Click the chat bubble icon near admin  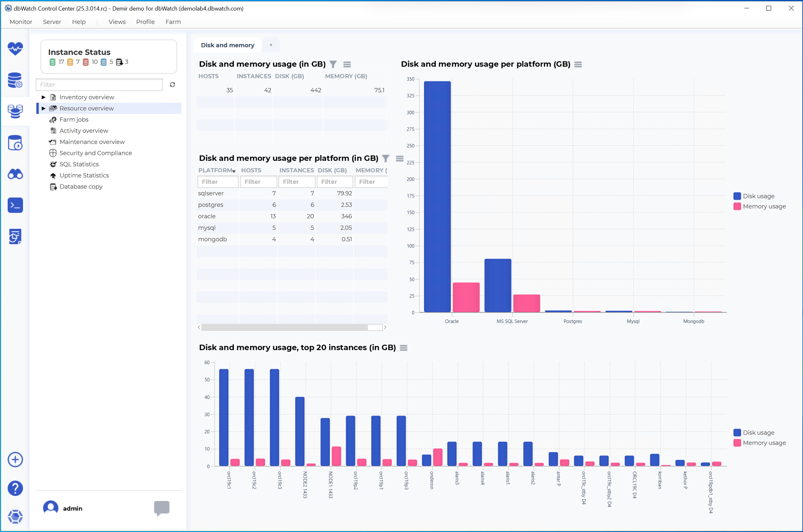162,508
